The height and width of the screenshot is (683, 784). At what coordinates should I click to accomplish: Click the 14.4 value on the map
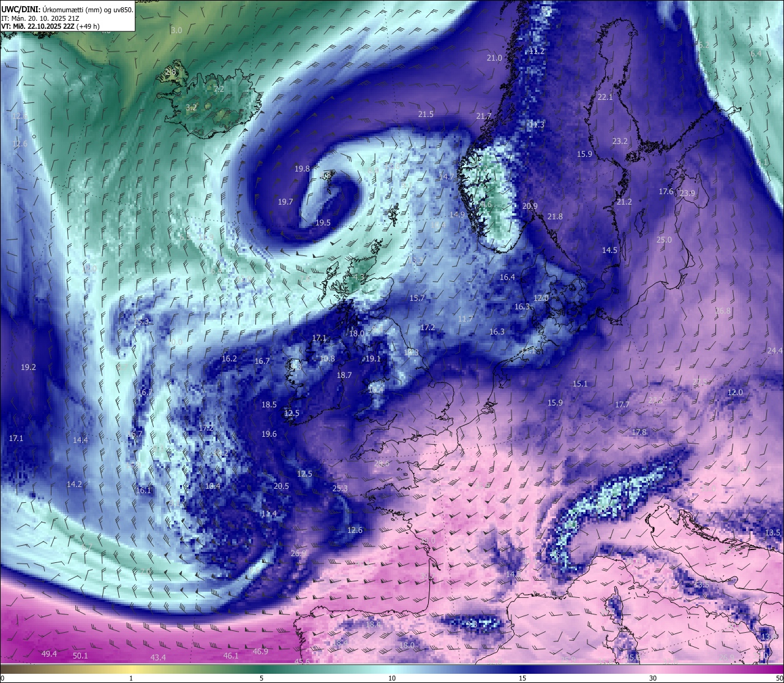pos(80,440)
